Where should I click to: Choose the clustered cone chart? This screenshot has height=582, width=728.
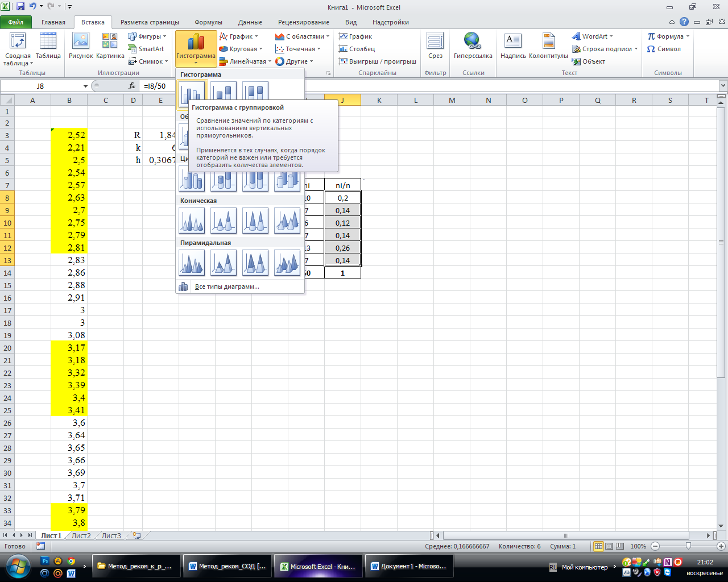pyautogui.click(x=192, y=221)
